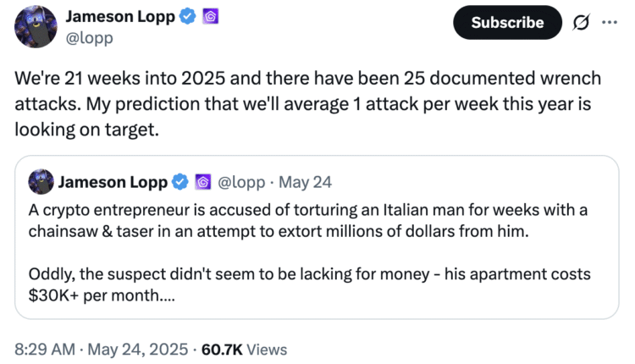Viewport: 635px width, 364px height.
Task: Click Jameson Lopp's name in the quoted tweet
Action: 113,181
